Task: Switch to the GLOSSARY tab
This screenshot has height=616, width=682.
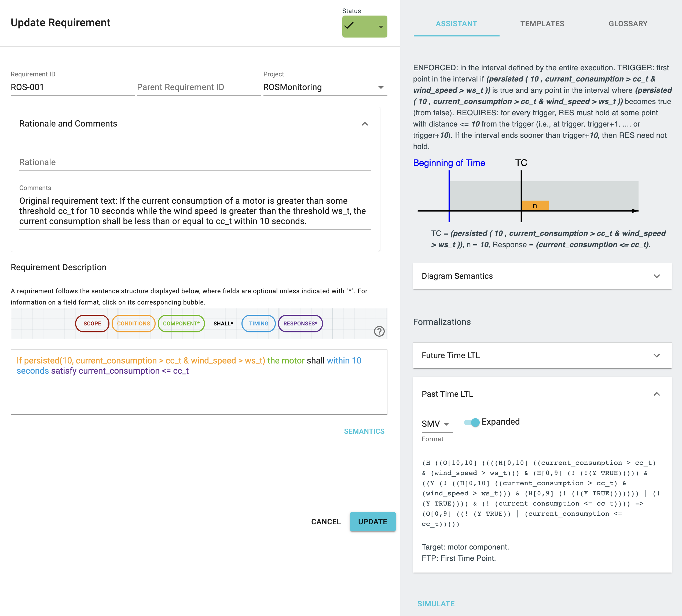Action: [628, 24]
